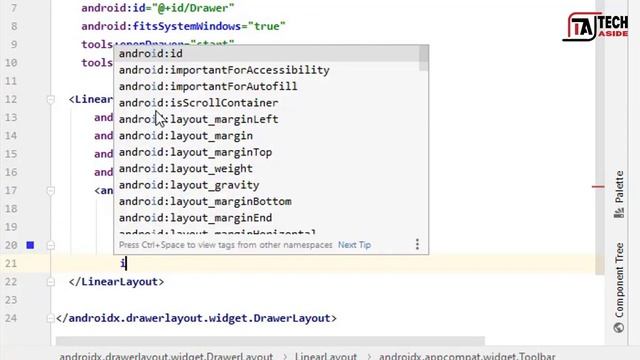640x360 pixels.
Task: Click the editor horizontal scrollbar
Action: [x=270, y=340]
